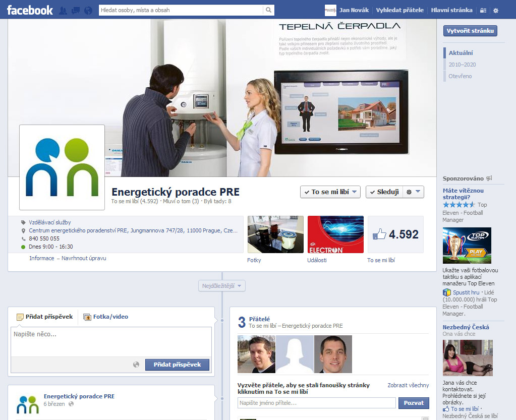Click the location pin icon beside address
The height and width of the screenshot is (420, 516).
23,230
